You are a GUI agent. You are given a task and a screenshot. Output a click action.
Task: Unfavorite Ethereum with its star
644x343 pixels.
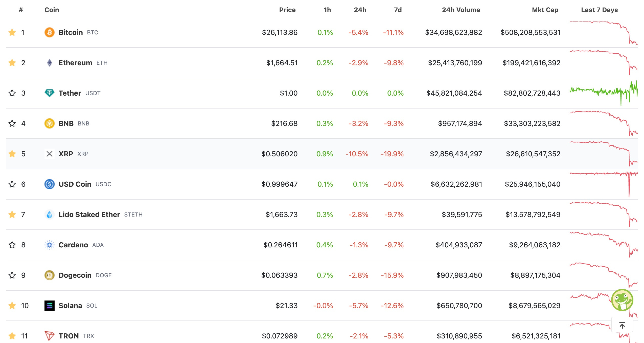(12, 63)
